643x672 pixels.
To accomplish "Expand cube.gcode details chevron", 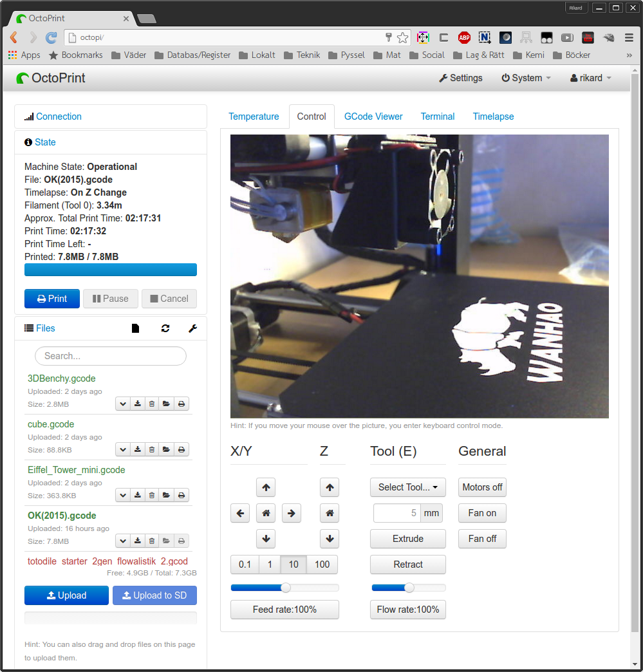I will pos(123,449).
